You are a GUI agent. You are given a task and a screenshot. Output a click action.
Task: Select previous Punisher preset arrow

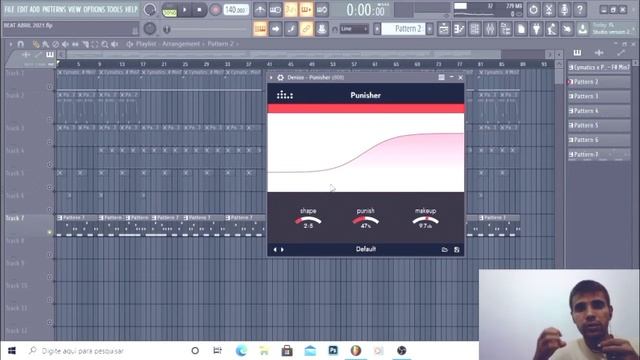(x=275, y=249)
